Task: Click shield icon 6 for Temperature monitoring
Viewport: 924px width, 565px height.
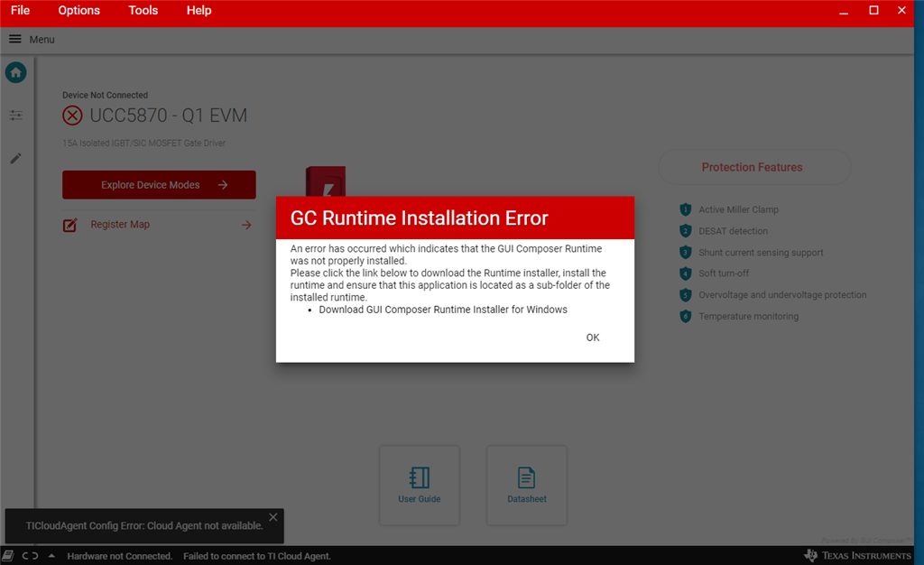Action: (x=686, y=317)
